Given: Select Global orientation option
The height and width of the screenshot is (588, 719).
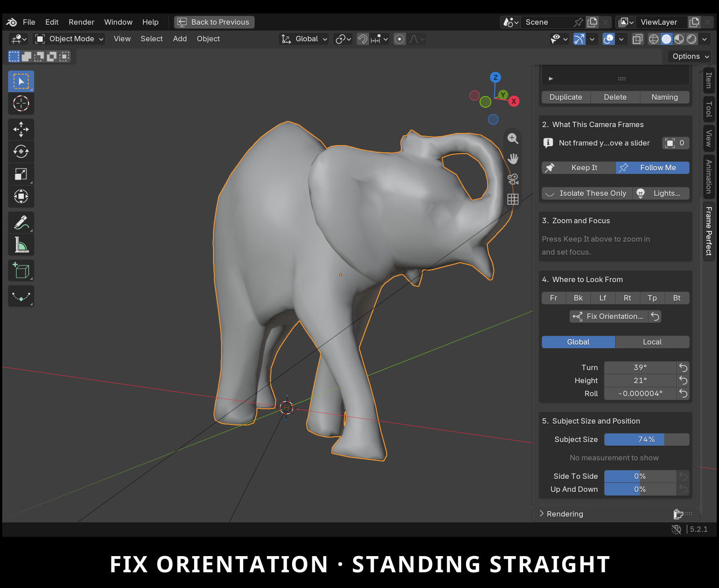Looking at the screenshot, I should (x=578, y=342).
